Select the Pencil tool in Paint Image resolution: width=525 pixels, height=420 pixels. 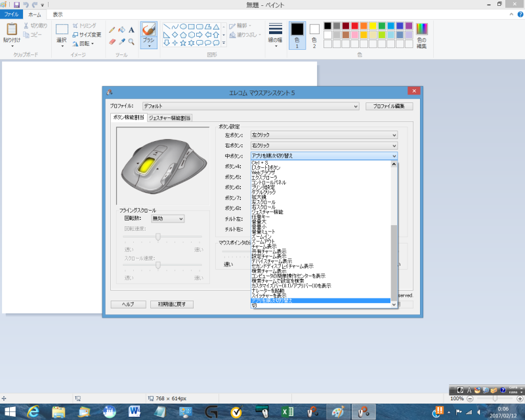point(112,30)
